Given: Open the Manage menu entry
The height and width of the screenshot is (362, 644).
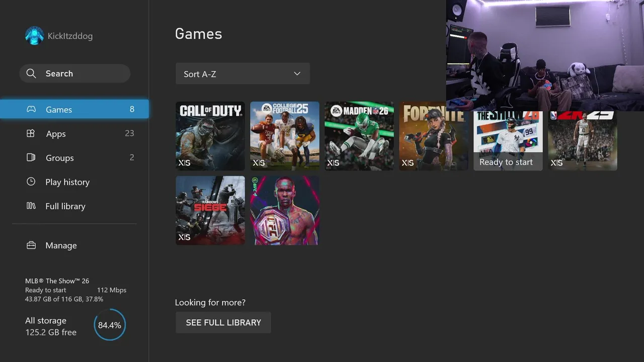Looking at the screenshot, I should (74, 245).
